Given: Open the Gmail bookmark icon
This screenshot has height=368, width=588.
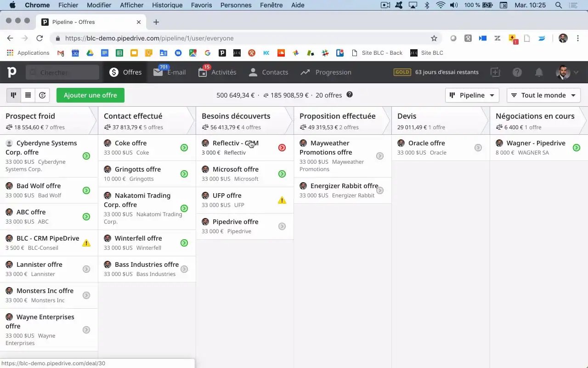Looking at the screenshot, I should [60, 53].
